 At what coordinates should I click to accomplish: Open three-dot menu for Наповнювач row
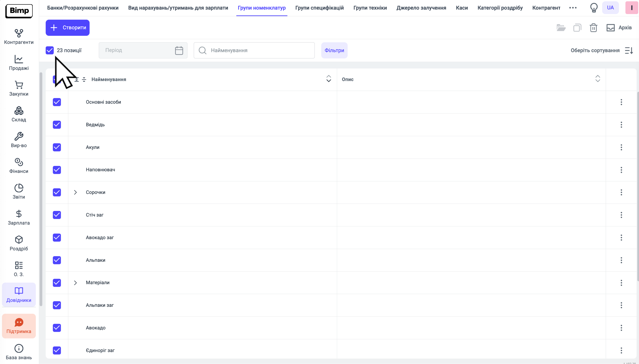tap(621, 170)
